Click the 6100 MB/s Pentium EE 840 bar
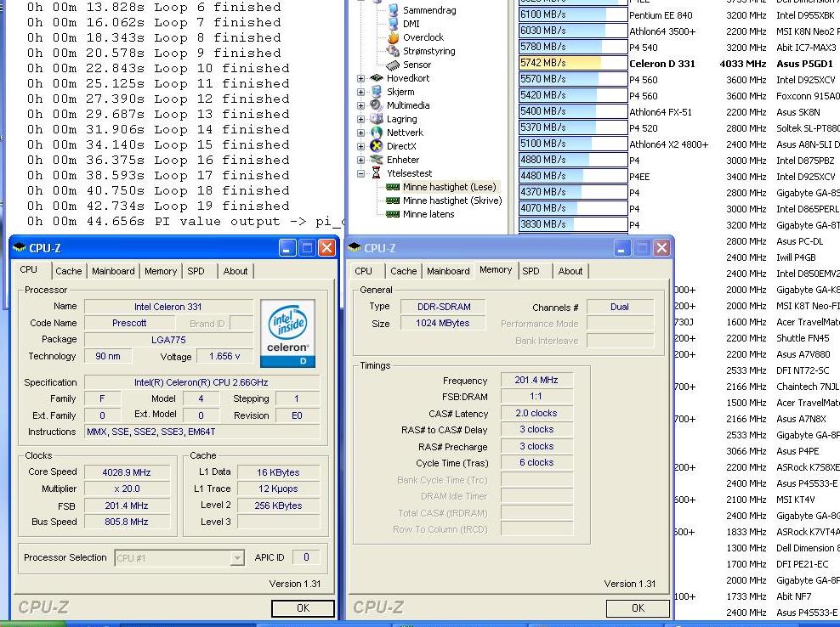 [x=573, y=14]
